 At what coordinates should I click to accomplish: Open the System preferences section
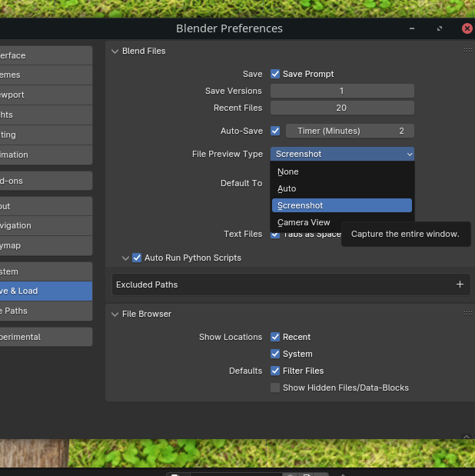tap(45, 271)
